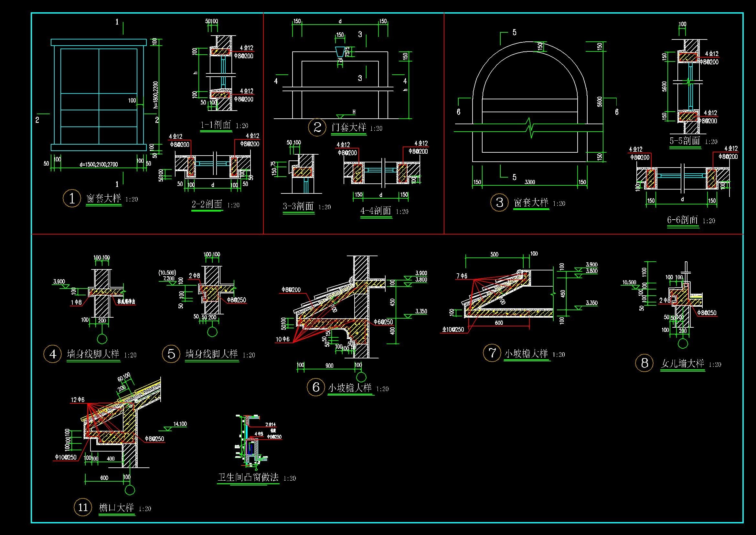This screenshot has height=535, width=756.
Task: Select the circled number 8 detail marker
Action: click(644, 363)
